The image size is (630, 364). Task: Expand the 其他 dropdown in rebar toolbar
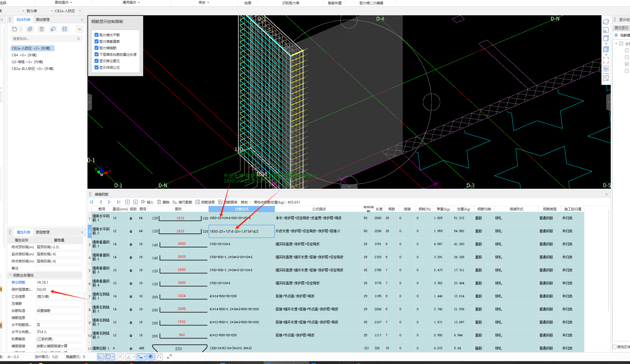point(250,202)
